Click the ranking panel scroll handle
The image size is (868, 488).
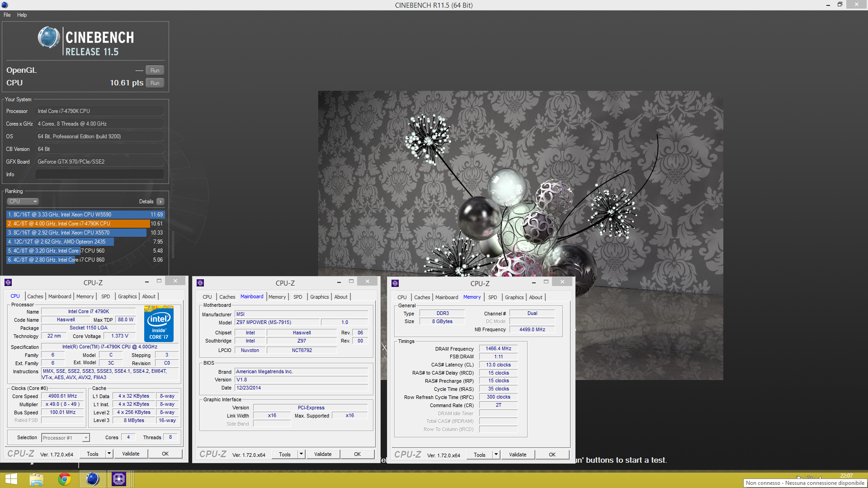[173, 244]
